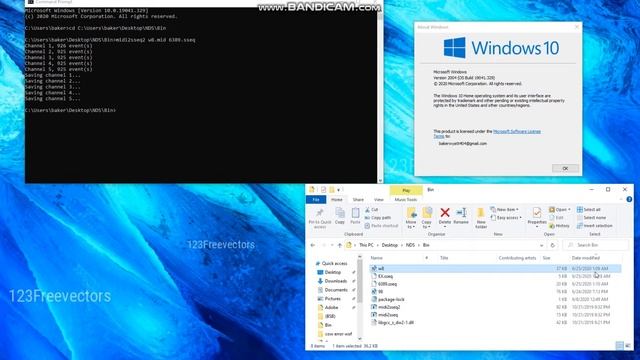Click Copy path in the ribbon
This screenshot has height=360, width=640.
[378, 218]
